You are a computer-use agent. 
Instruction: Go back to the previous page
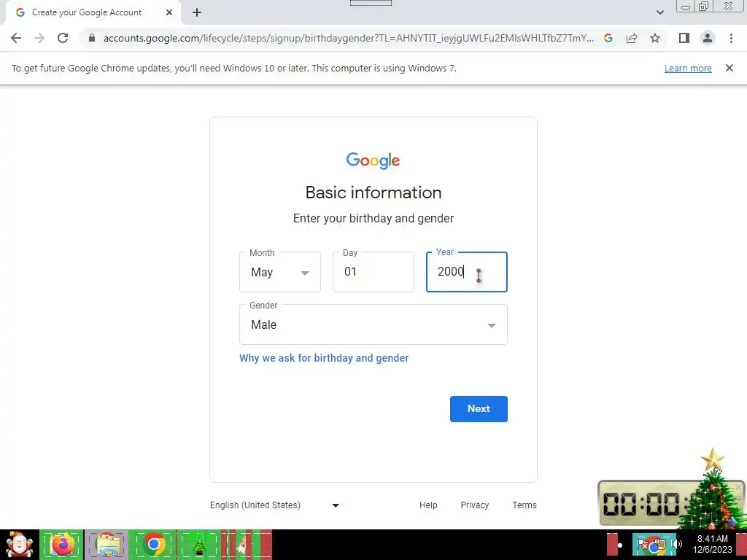[16, 38]
